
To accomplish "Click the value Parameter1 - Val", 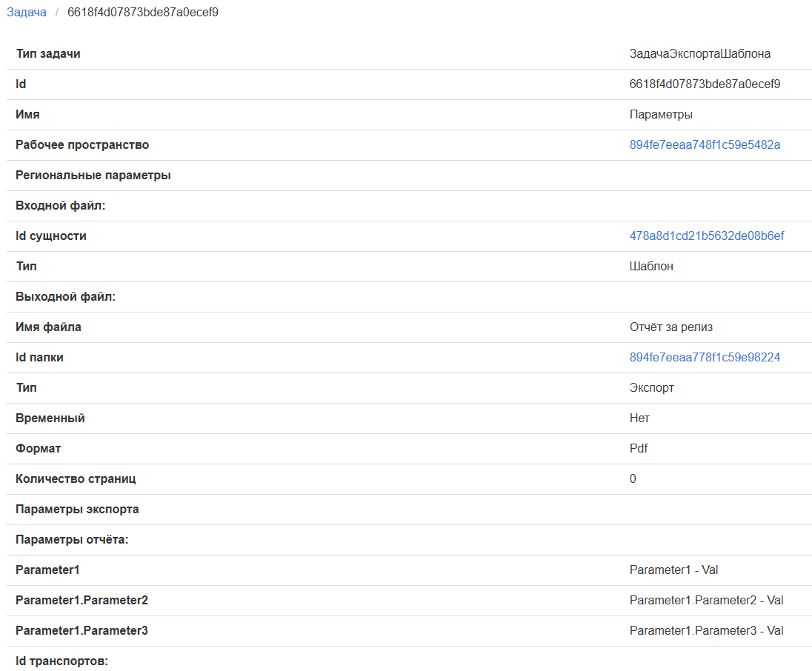I will (x=673, y=570).
